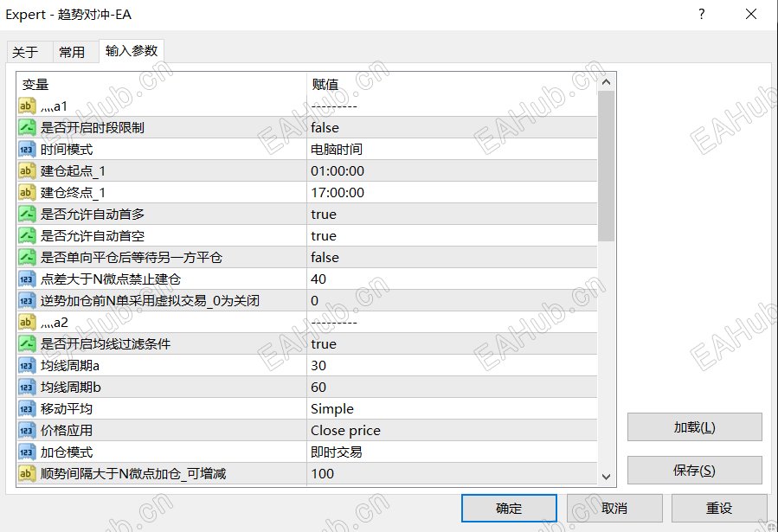Click the 加载(L) button
778x532 pixels.
(x=695, y=426)
